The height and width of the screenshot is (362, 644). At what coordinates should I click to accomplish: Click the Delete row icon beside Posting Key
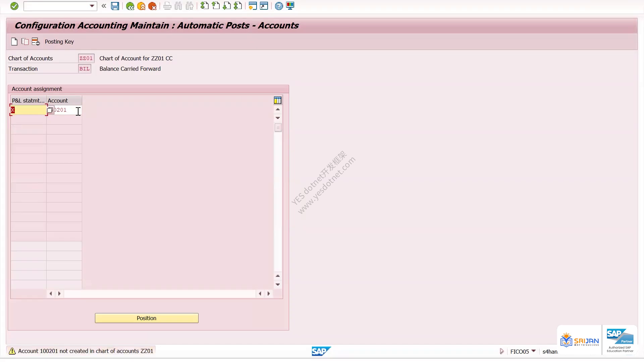tap(36, 42)
